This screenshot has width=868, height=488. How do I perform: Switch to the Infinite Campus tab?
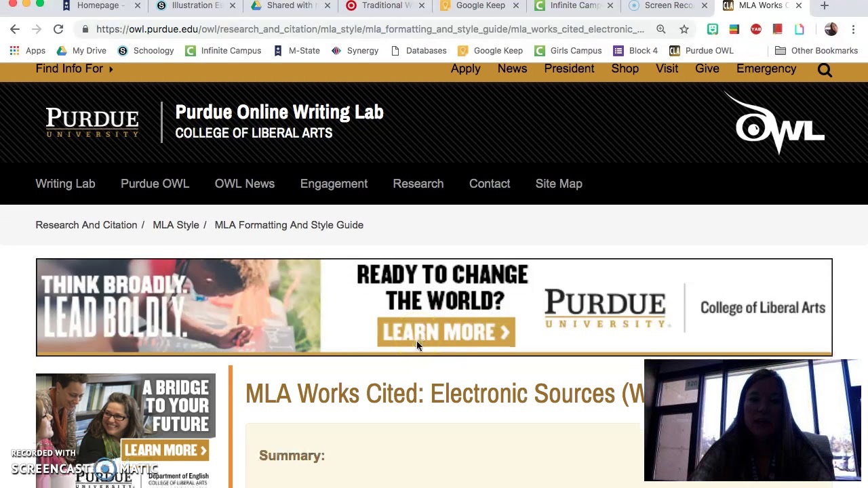[x=573, y=5]
